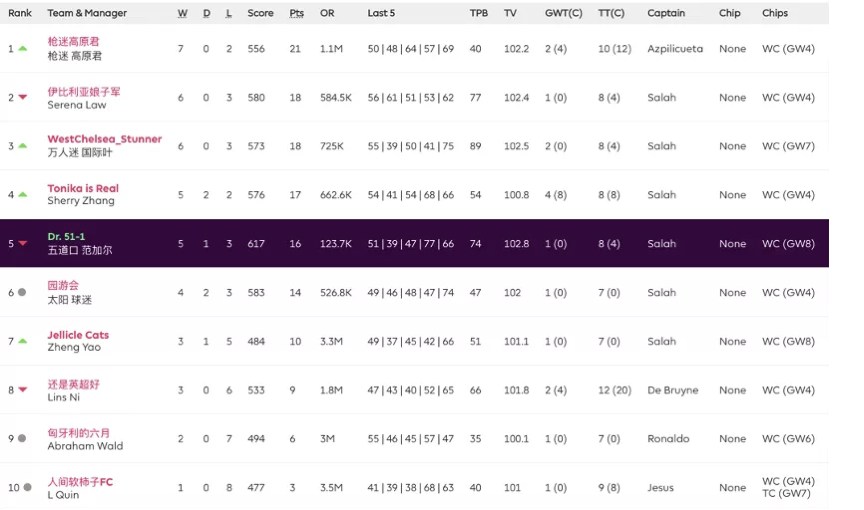This screenshot has height=510, width=864.
Task: Click the grey dot beside rank 6
Action: [x=22, y=293]
